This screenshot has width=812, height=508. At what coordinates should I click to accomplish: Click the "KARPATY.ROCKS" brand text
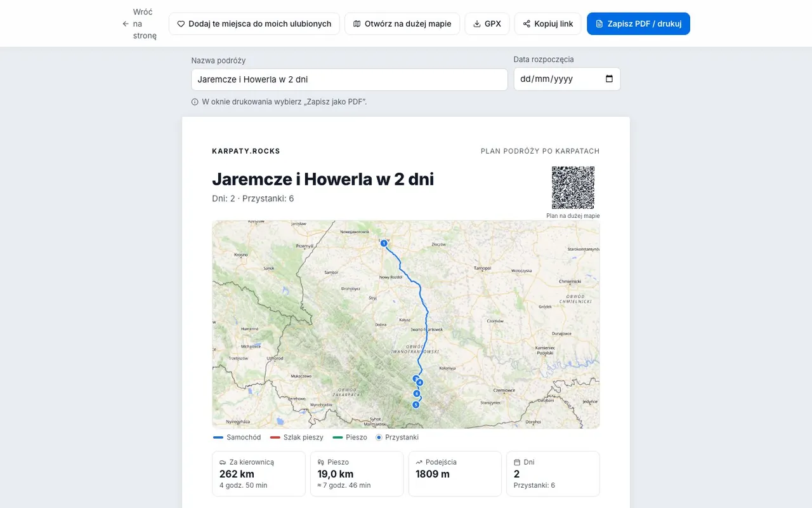pyautogui.click(x=246, y=151)
